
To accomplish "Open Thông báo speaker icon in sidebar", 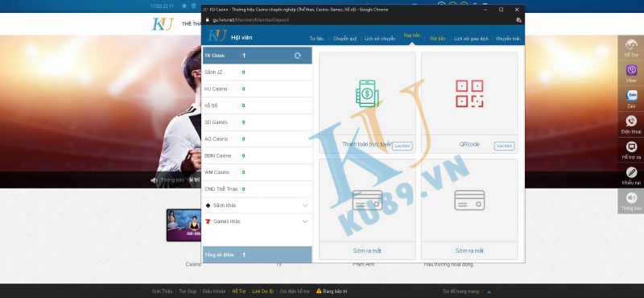I will 631,197.
